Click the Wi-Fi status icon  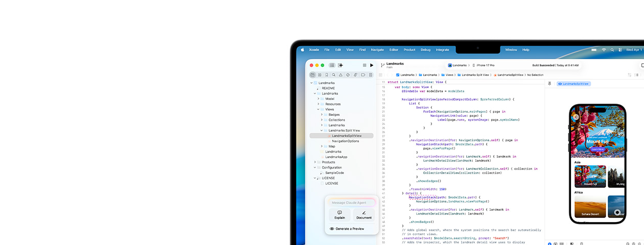[604, 50]
